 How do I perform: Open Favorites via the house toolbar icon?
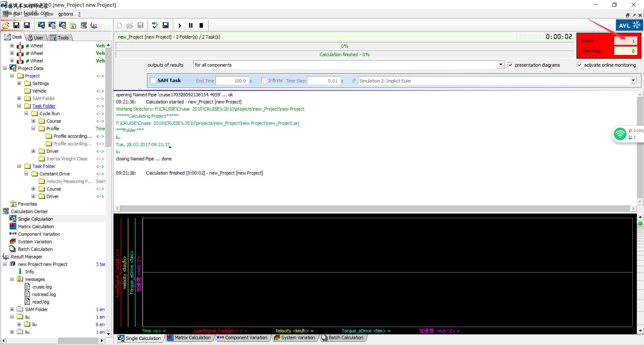[73, 25]
